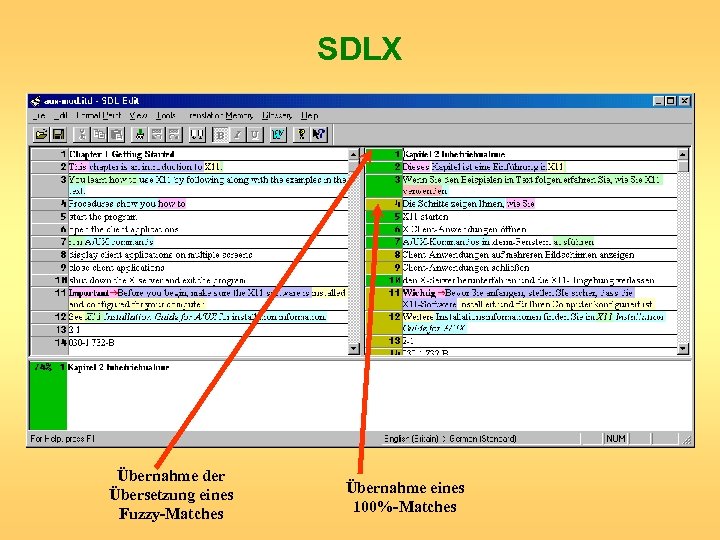This screenshot has width=720, height=540.
Task: Click grey row header 13 in the source pane
Action: tap(50, 329)
